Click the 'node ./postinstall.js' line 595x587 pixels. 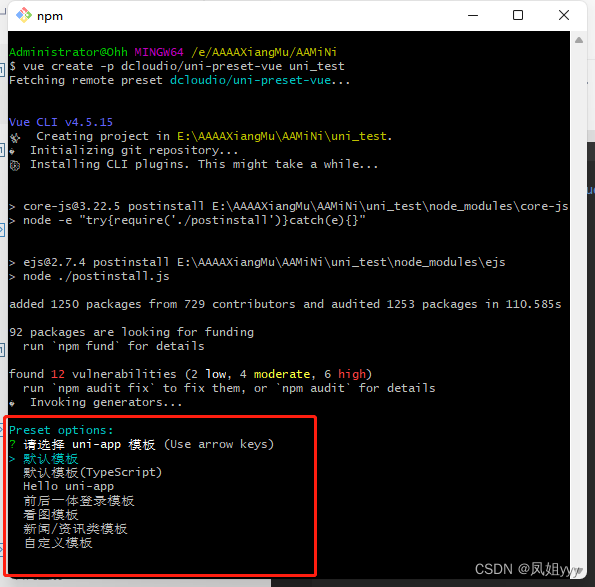(89, 276)
